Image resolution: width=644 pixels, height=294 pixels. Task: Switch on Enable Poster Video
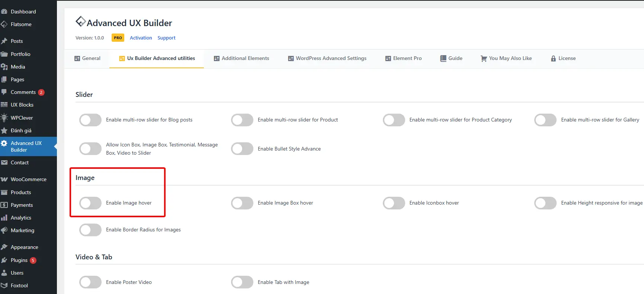pos(90,282)
